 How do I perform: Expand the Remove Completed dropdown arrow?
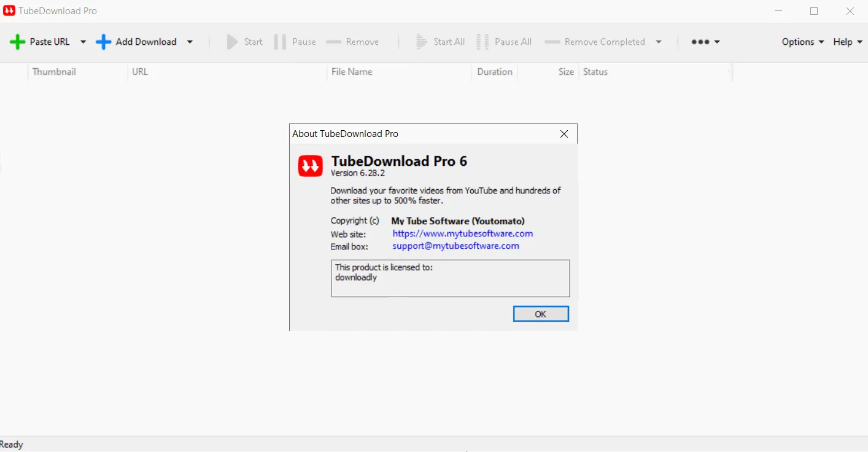(x=659, y=42)
